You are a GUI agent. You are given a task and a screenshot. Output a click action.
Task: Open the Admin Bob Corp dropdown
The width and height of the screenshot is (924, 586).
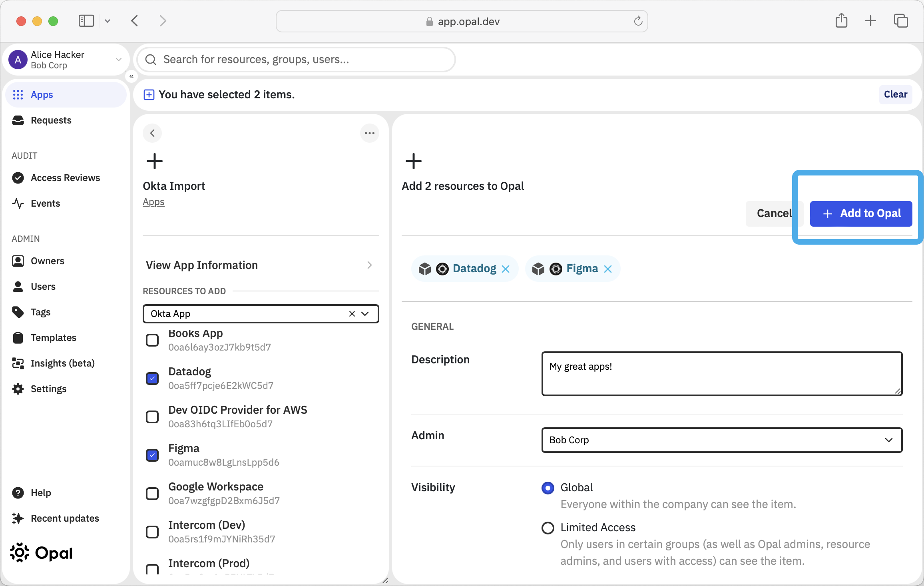tap(722, 440)
